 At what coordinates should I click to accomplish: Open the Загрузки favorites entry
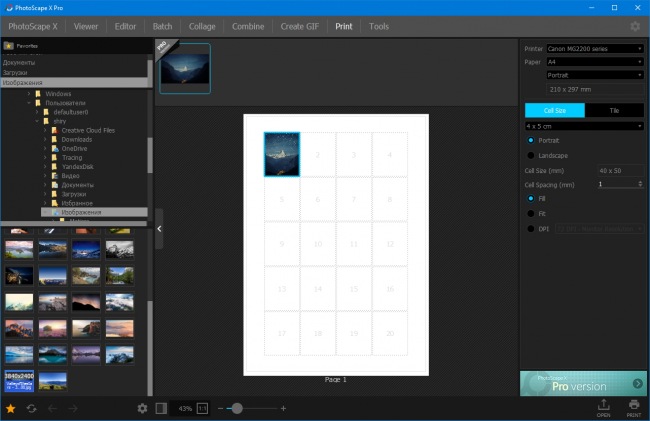pyautogui.click(x=15, y=73)
